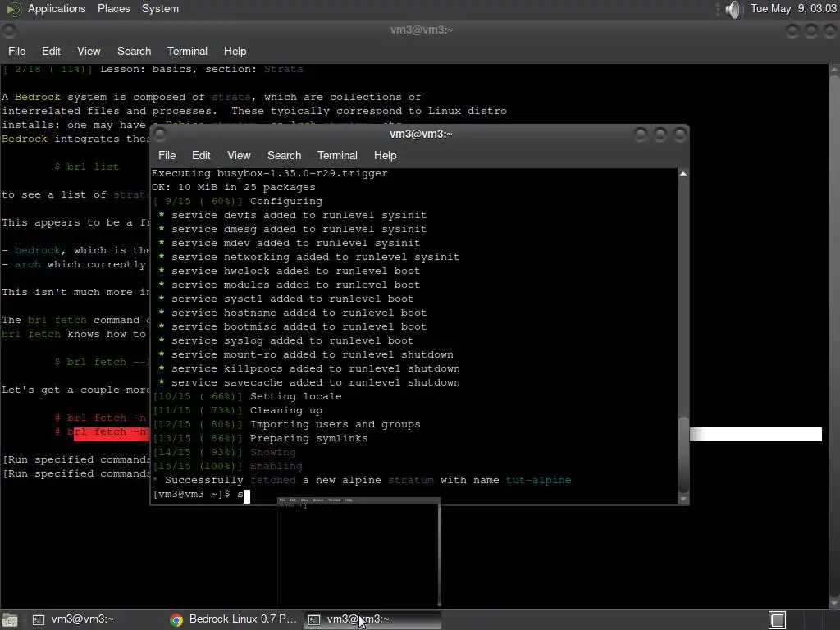Open View menu of the background terminal window
840x630 pixels.
89,51
